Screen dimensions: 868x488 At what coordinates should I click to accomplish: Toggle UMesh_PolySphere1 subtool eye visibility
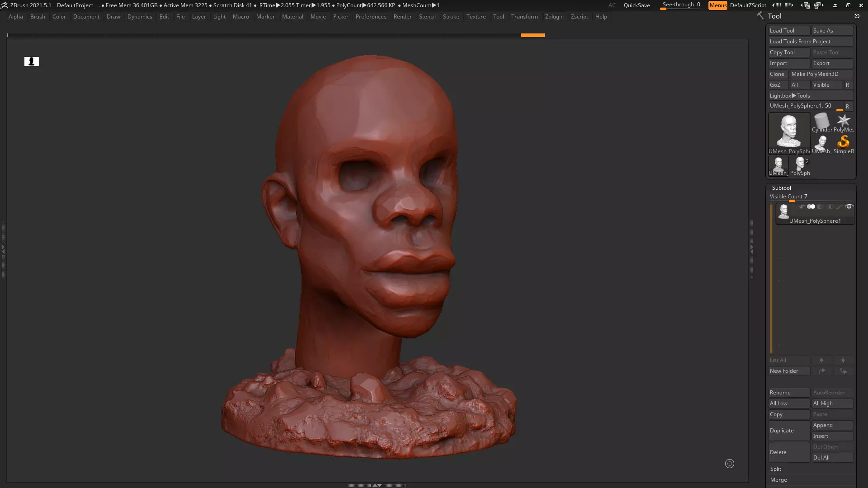click(x=849, y=206)
